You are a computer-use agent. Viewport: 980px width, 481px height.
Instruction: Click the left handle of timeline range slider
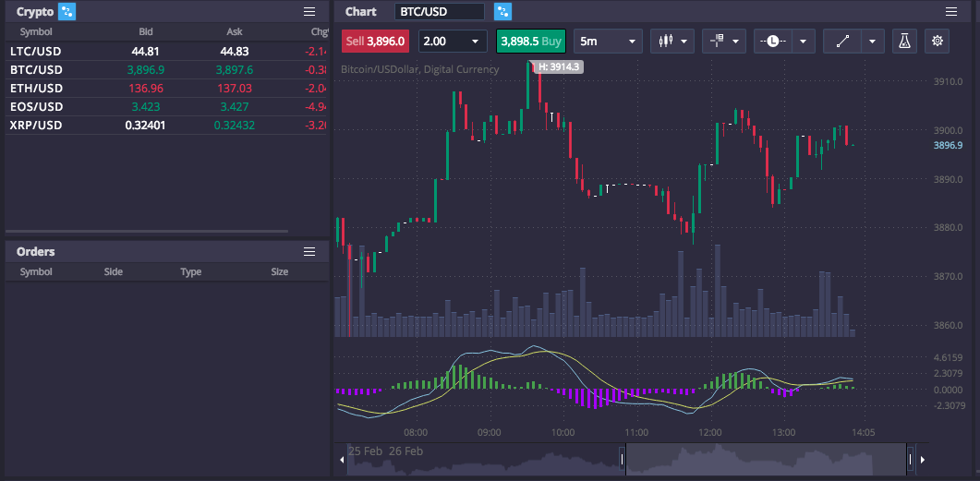[622, 460]
